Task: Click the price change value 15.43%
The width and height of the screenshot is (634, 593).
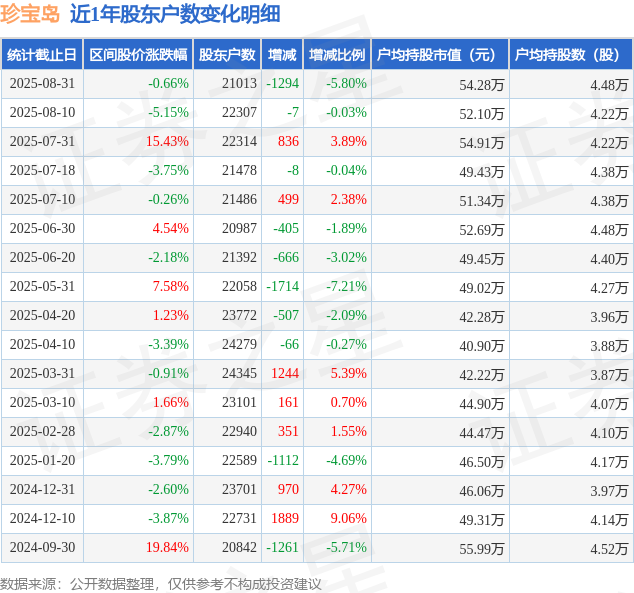Action: (167, 141)
